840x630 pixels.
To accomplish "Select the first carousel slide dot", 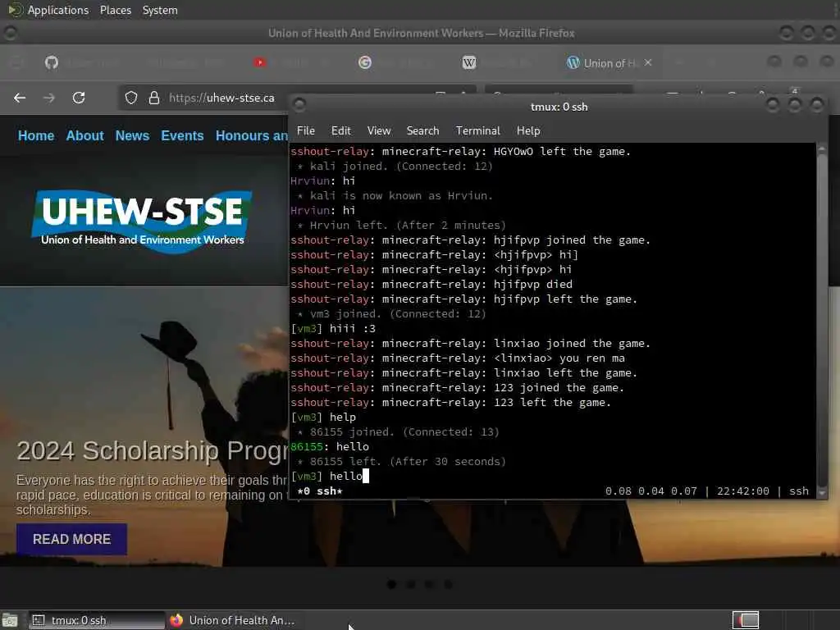I will click(391, 584).
